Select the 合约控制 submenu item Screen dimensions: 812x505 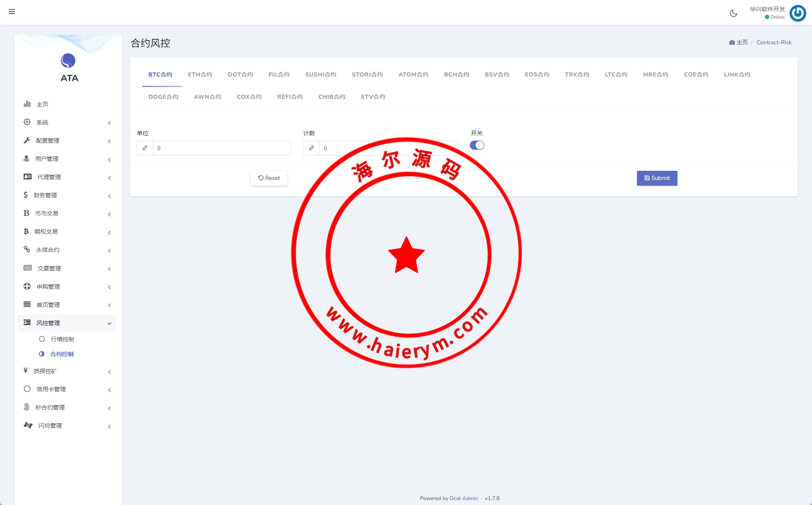coord(62,354)
